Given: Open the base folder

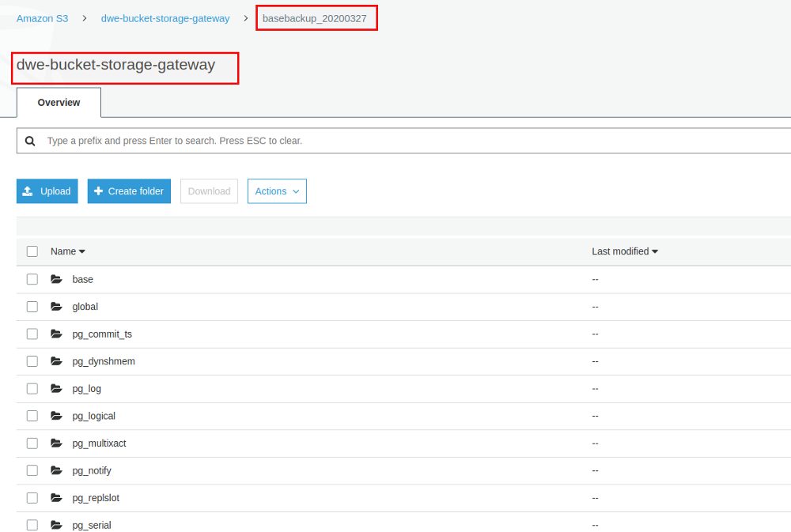Looking at the screenshot, I should (83, 279).
